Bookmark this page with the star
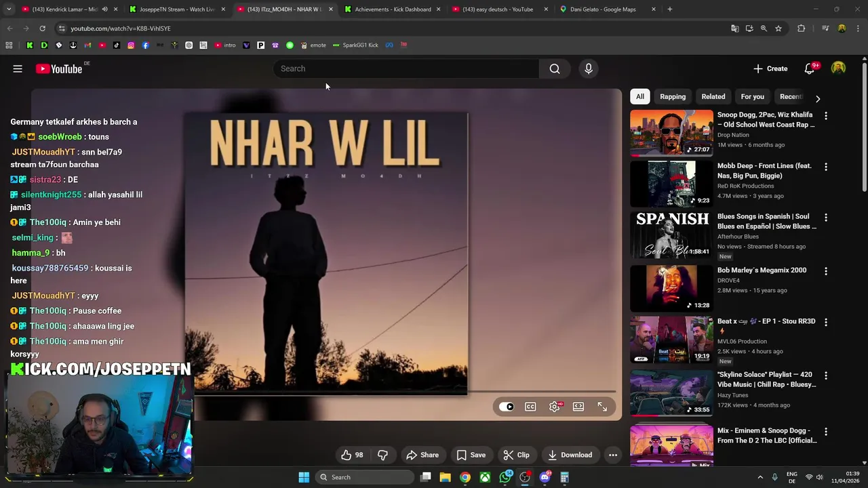868x488 pixels. click(778, 28)
